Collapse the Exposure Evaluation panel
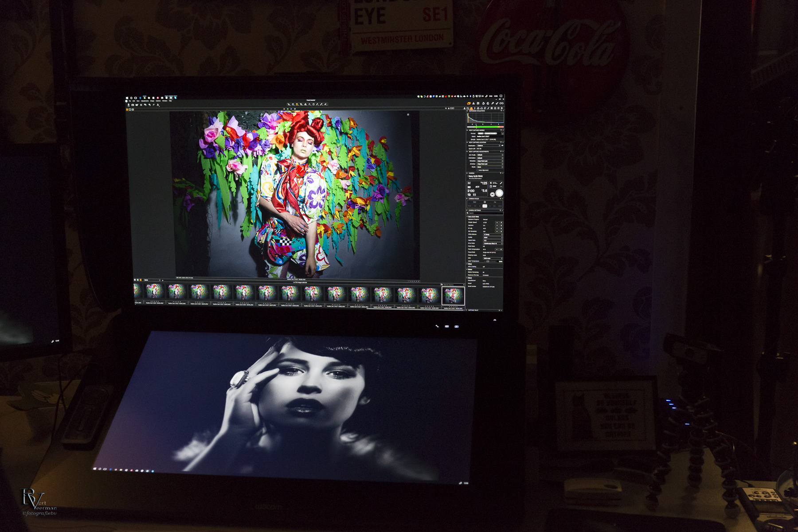The image size is (798, 532). coord(468,111)
